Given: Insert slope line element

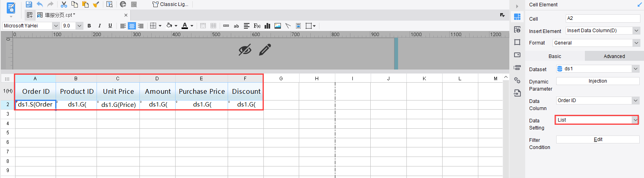Looking at the screenshot, I should (288, 26).
